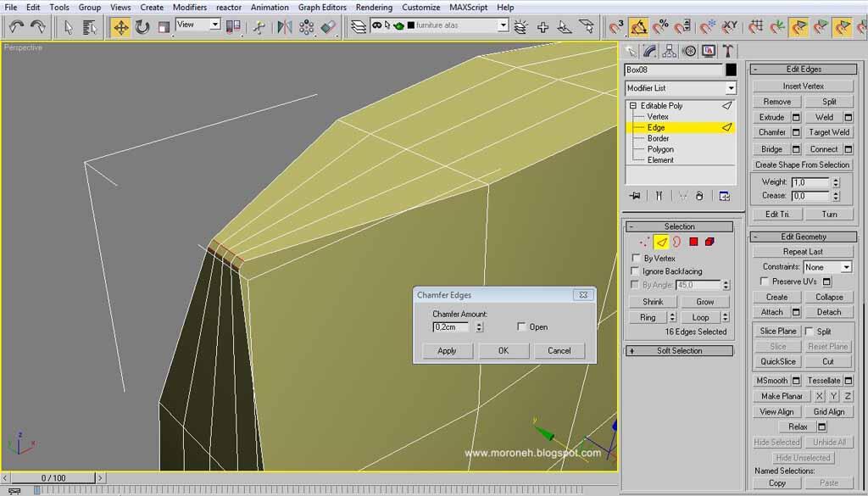Switch to Polygon sub-object selection icon

(693, 242)
